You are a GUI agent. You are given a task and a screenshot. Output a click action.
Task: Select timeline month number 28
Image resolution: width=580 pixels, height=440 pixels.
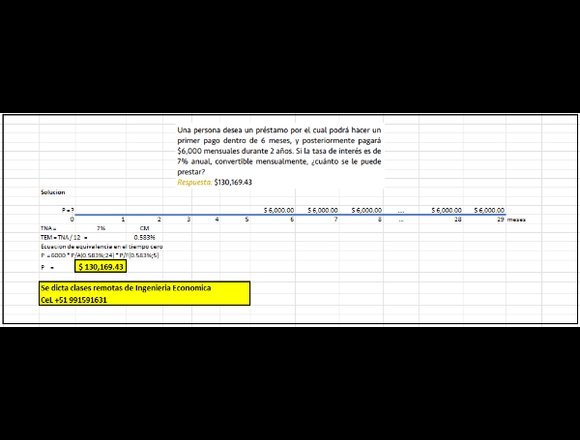click(458, 220)
